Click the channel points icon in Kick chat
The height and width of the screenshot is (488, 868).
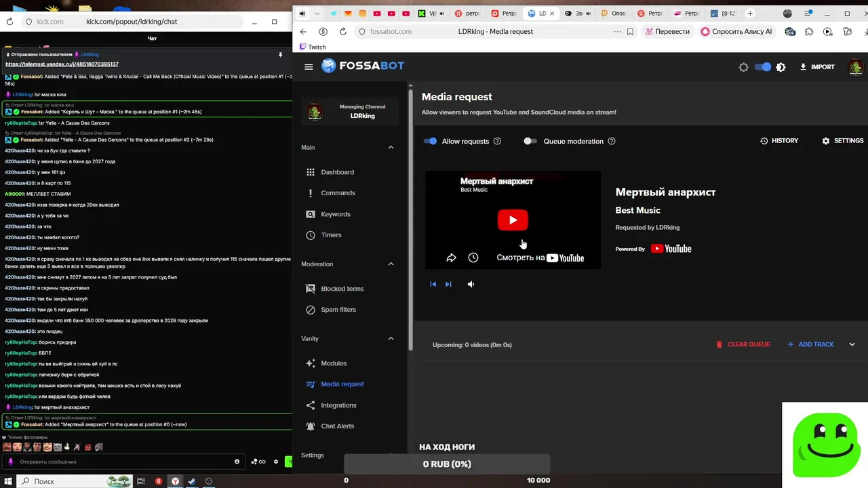click(x=258, y=462)
